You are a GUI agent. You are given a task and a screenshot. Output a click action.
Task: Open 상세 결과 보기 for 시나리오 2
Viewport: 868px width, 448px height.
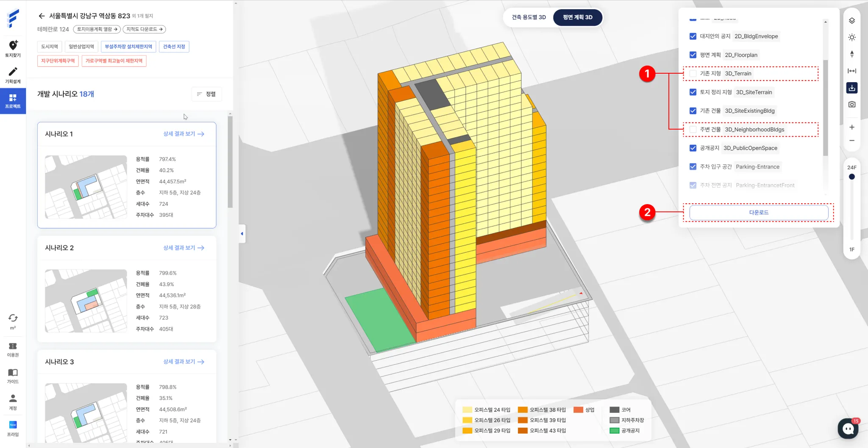pyautogui.click(x=184, y=248)
